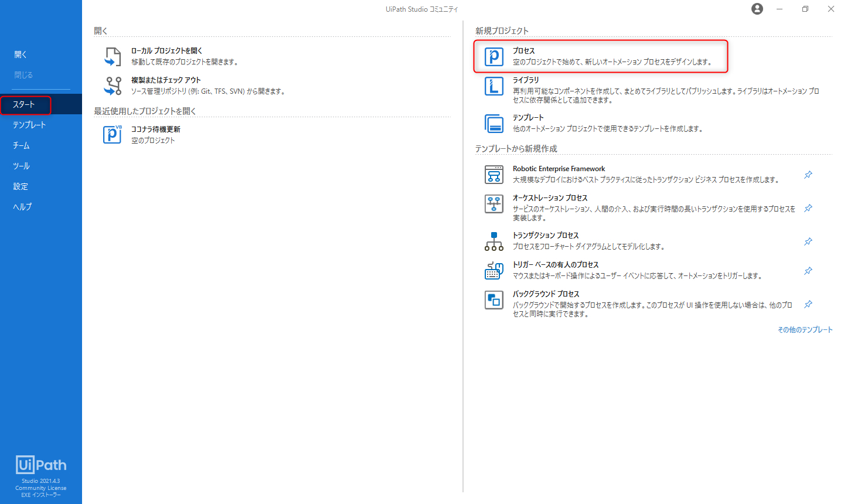Click the テンプレート title under 新規プロジェクト

click(x=528, y=118)
